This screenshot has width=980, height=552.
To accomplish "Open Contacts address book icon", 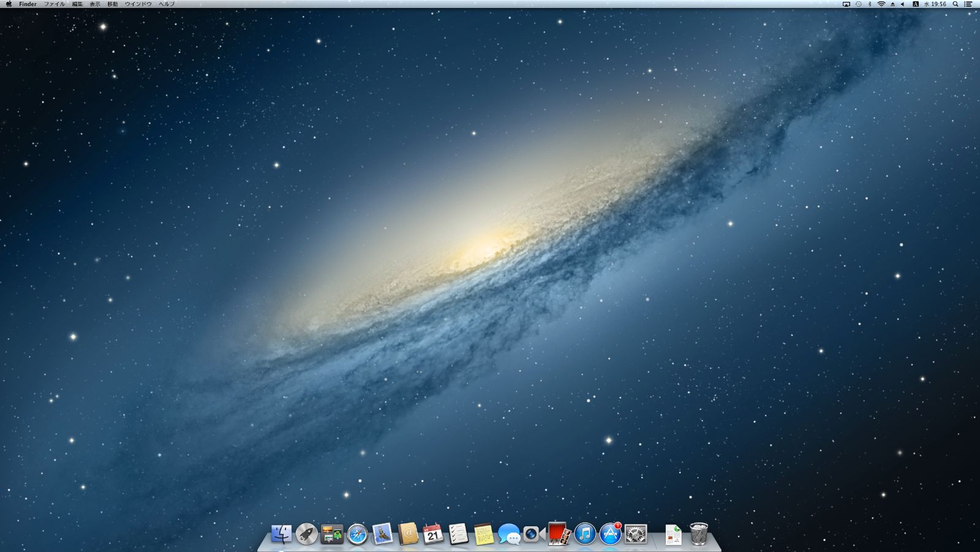I will 408,534.
